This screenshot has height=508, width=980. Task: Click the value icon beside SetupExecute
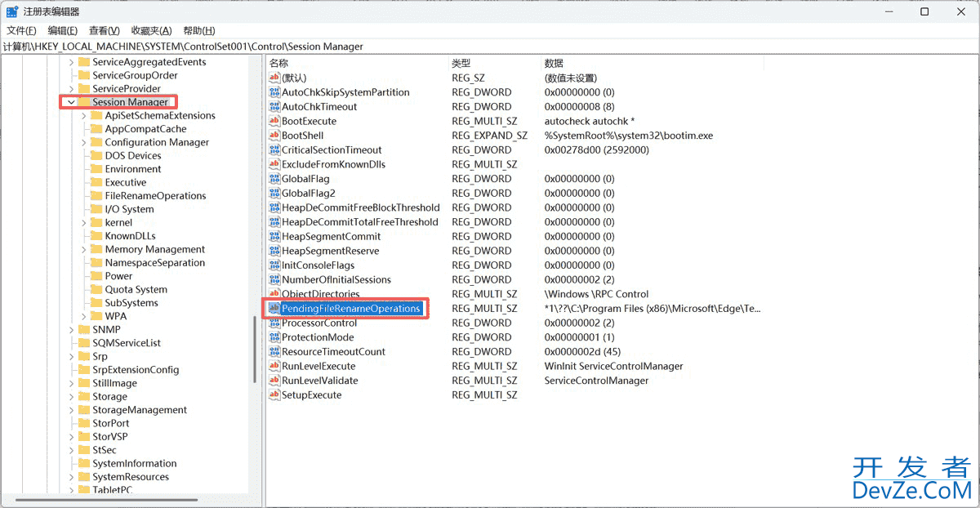click(x=274, y=394)
